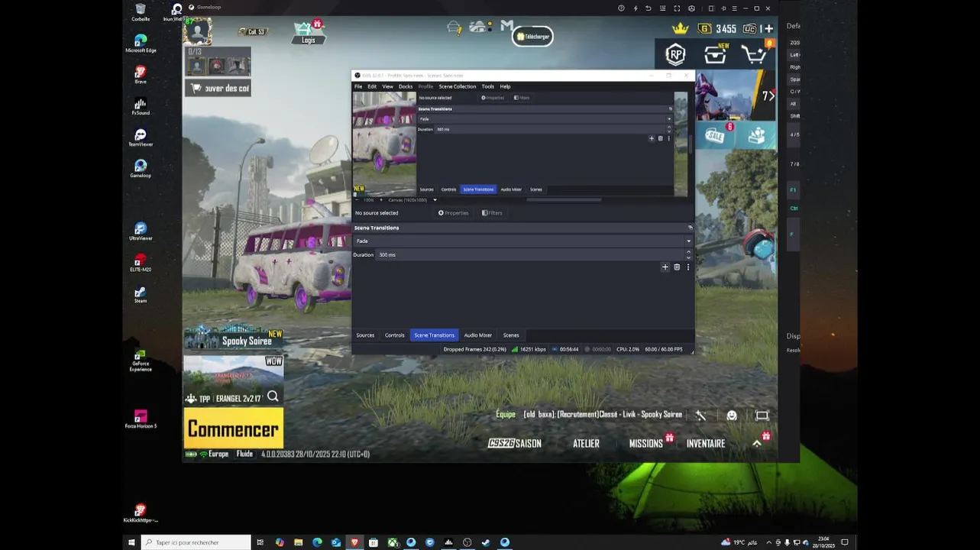Expand the game's bottom menu with the up chevron
This screenshot has width=980, height=550.
tap(757, 443)
